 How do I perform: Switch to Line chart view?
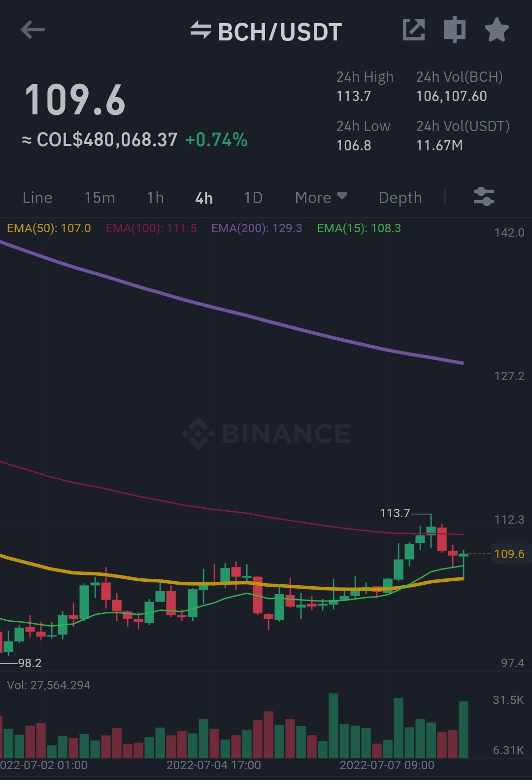(x=37, y=198)
